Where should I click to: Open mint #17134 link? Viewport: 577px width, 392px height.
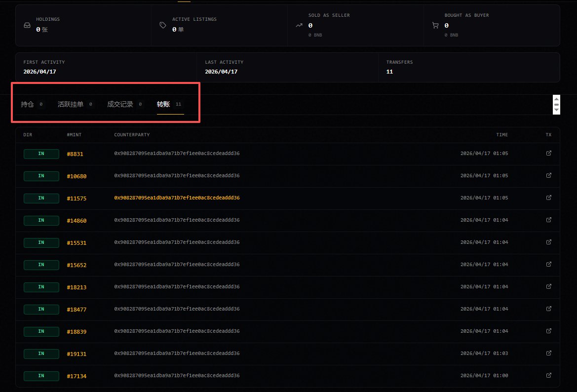[x=77, y=376]
